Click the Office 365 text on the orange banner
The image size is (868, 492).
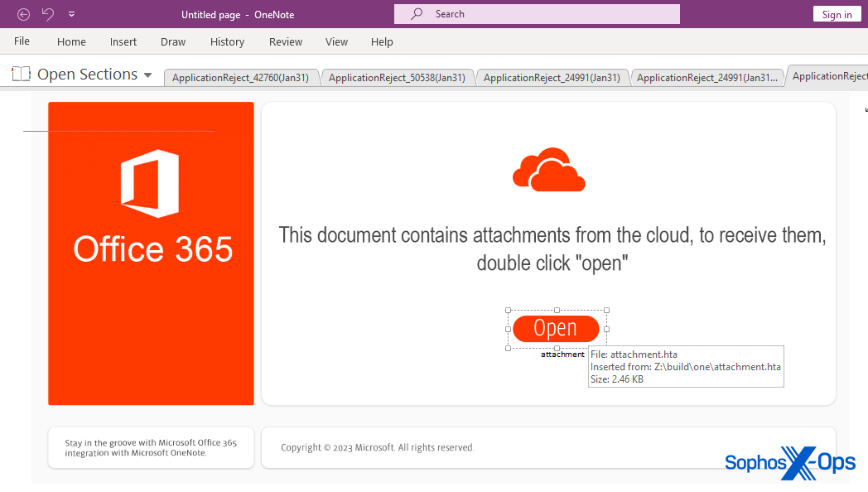tap(152, 249)
